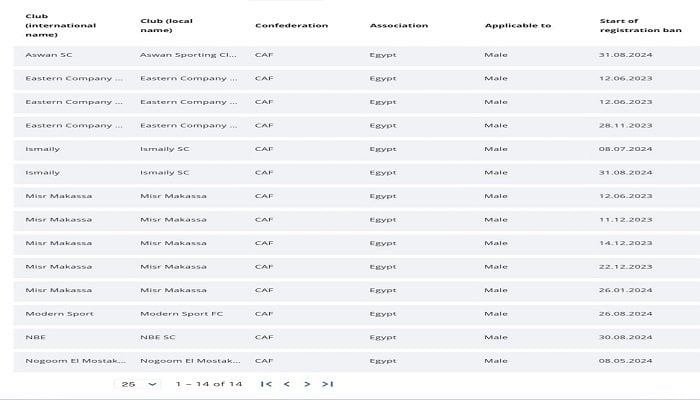Click the date 14.12.2023 ban start
The width and height of the screenshot is (700, 400).
tap(625, 243)
